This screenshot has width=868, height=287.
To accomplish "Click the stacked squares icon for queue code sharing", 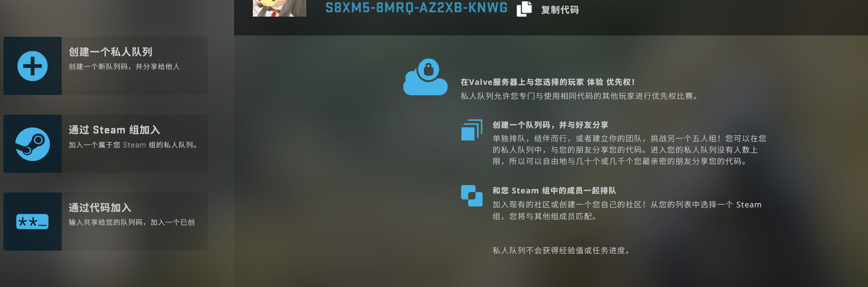I will [x=472, y=130].
